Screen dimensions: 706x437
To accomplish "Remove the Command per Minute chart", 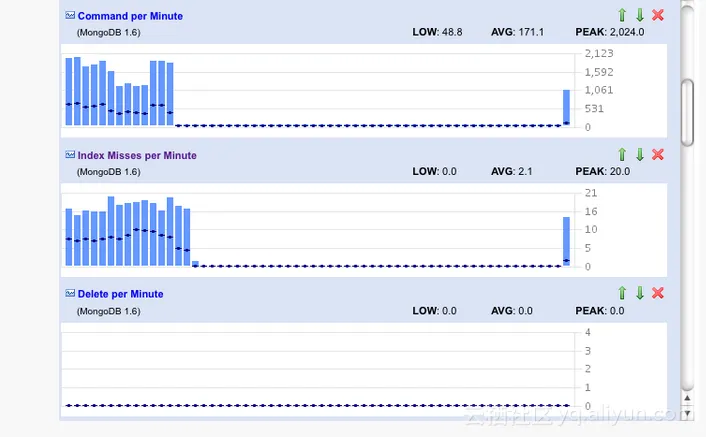I will (x=658, y=15).
